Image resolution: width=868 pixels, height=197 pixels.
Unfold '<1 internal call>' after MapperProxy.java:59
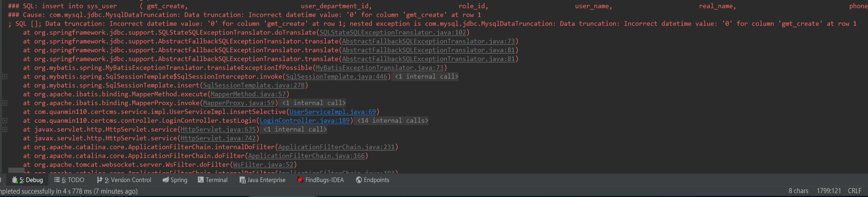point(314,103)
